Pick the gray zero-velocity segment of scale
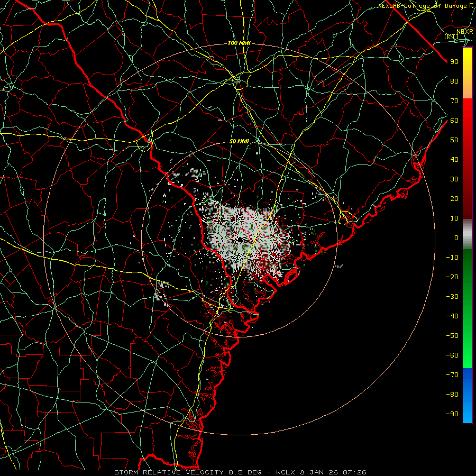This screenshot has height=476, width=476. click(x=467, y=234)
